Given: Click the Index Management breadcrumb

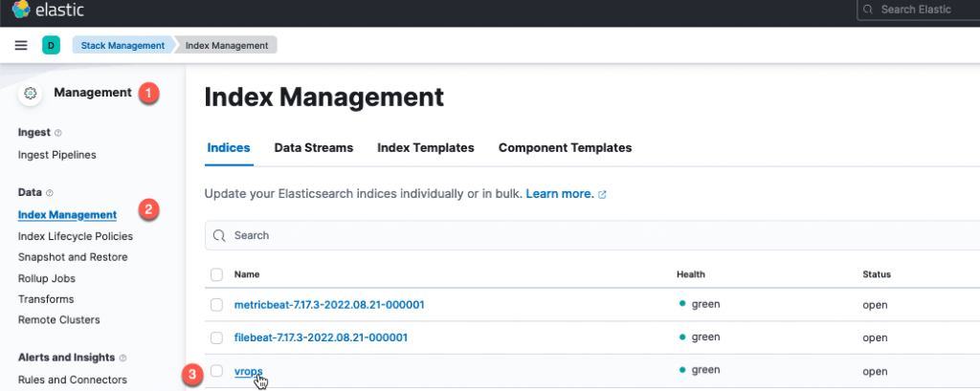Looking at the screenshot, I should [x=227, y=46].
